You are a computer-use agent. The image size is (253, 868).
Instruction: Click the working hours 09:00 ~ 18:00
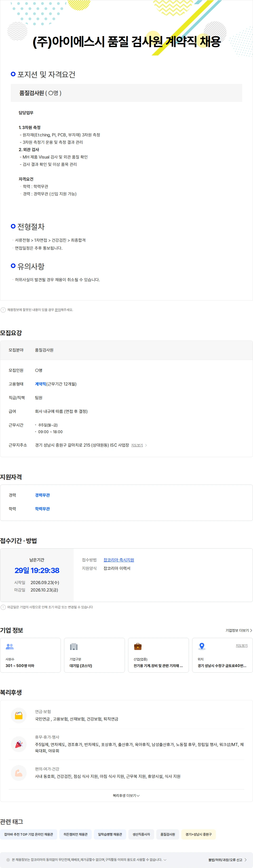tap(50, 432)
